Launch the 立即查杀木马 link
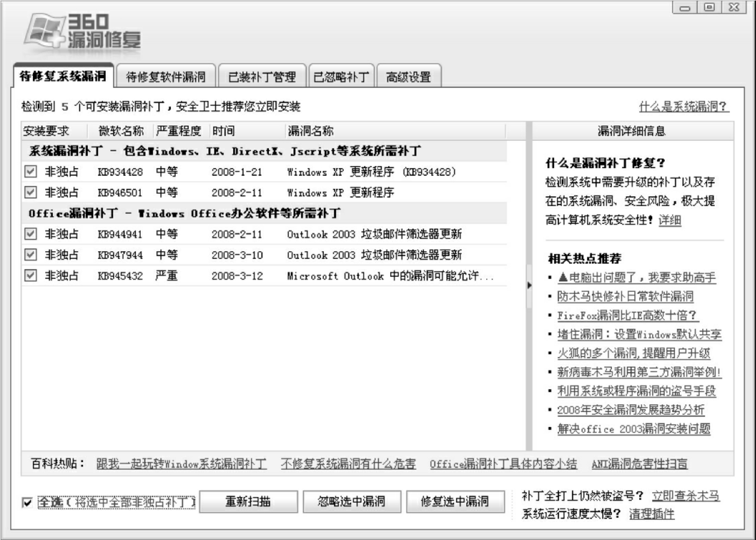756x540 pixels. (x=686, y=496)
